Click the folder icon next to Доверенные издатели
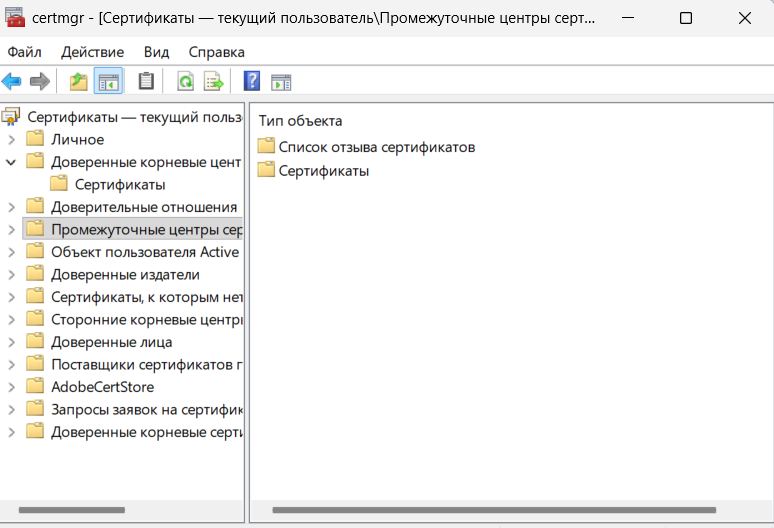The height and width of the screenshot is (528, 774). (x=35, y=273)
